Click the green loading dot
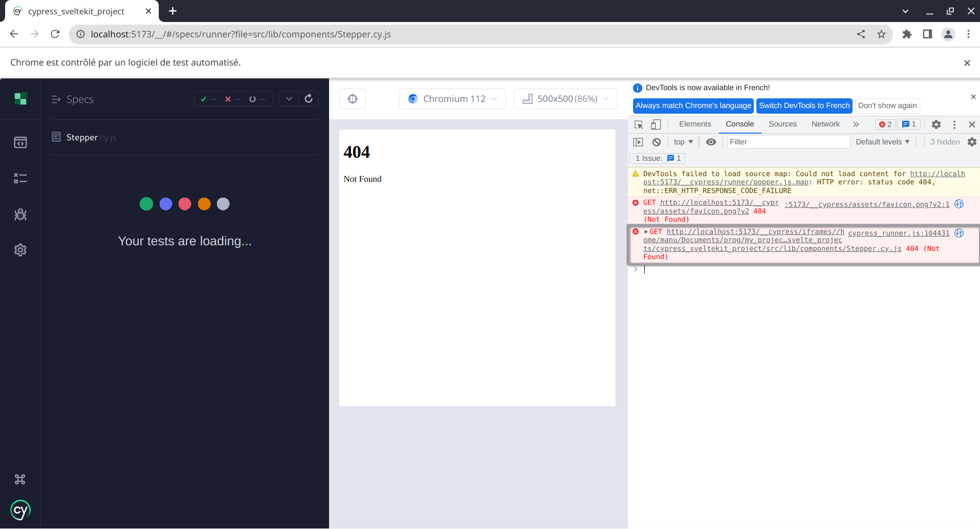This screenshot has height=529, width=980. pos(146,203)
